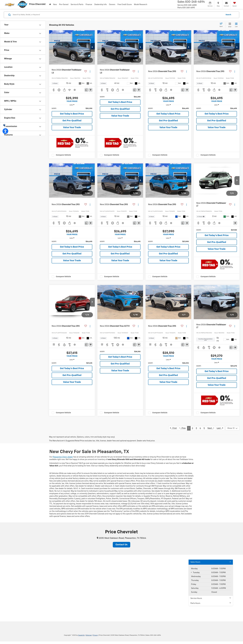This screenshot has width=243, height=644.
Task: Open the Map pin icon
Action: click(x=218, y=4)
